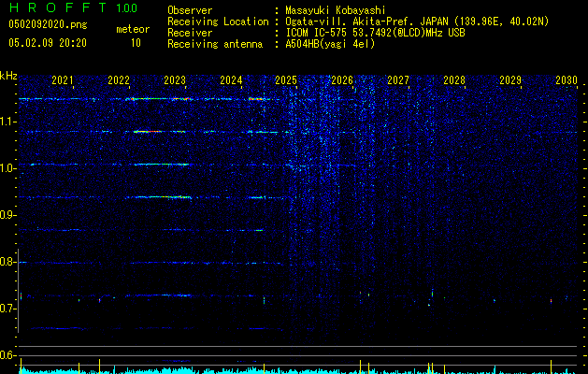Screen dimensions: 588x374
Task: Click the 2030 time axis marker
Action: (x=566, y=80)
